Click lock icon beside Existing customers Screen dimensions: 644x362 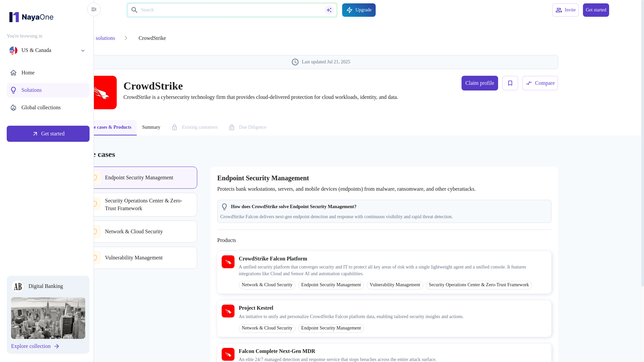tap(174, 127)
